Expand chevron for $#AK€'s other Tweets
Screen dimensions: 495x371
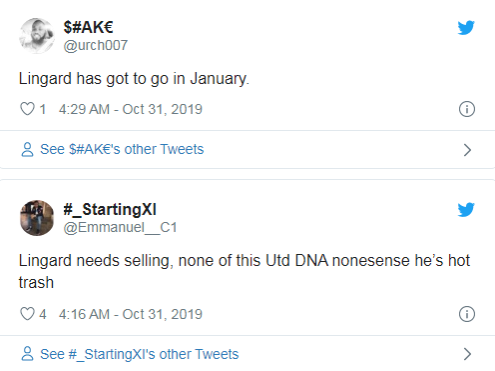click(x=467, y=150)
